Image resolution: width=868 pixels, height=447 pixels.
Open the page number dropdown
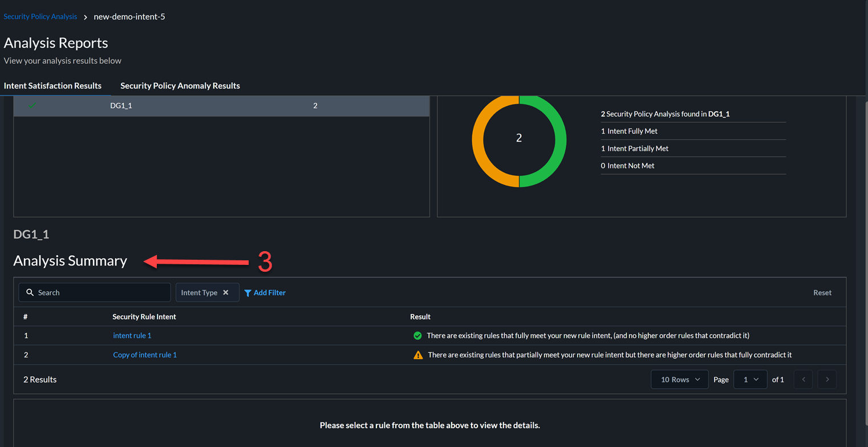coord(750,380)
